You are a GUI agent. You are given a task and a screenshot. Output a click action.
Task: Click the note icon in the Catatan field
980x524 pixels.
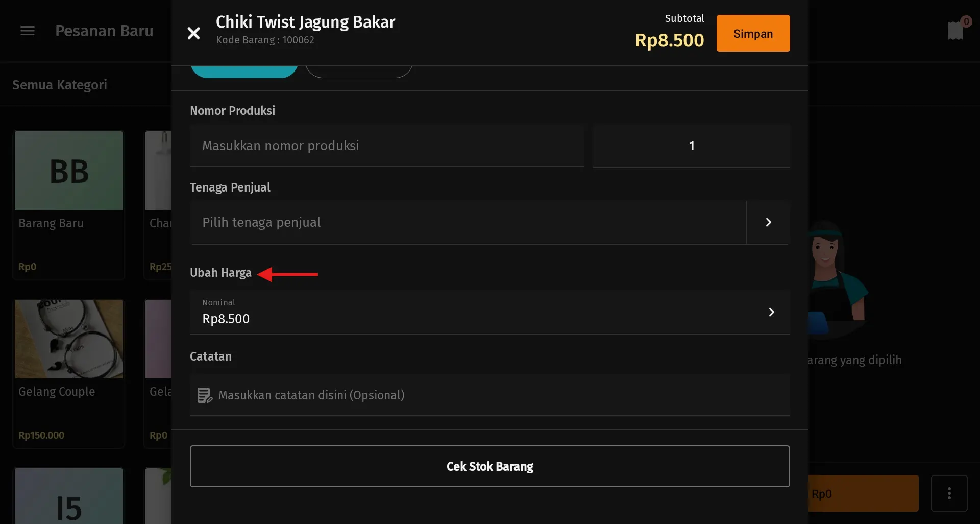204,395
